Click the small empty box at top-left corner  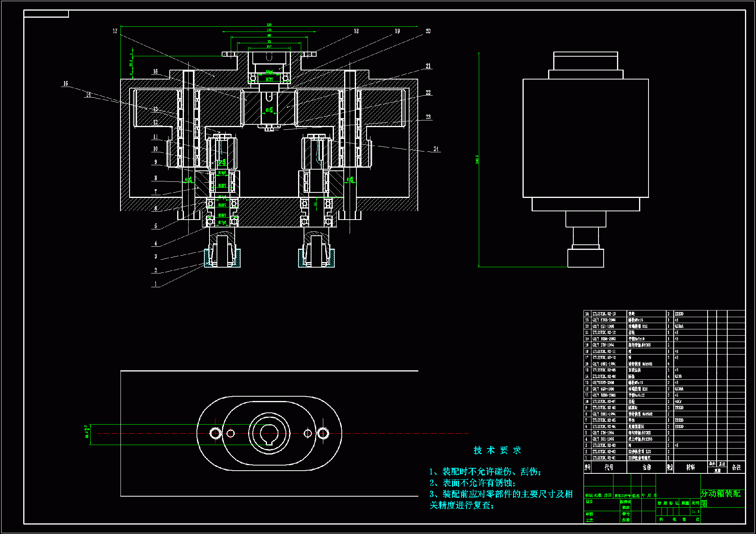[46, 14]
